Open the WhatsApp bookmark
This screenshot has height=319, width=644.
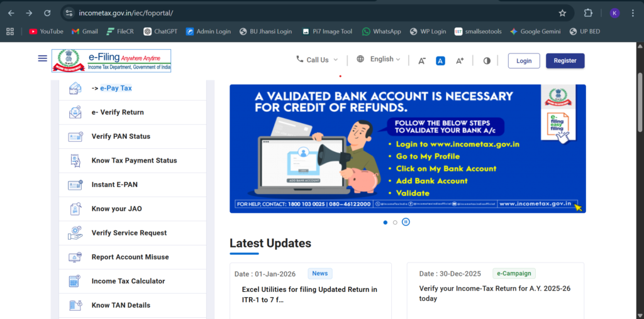(382, 31)
